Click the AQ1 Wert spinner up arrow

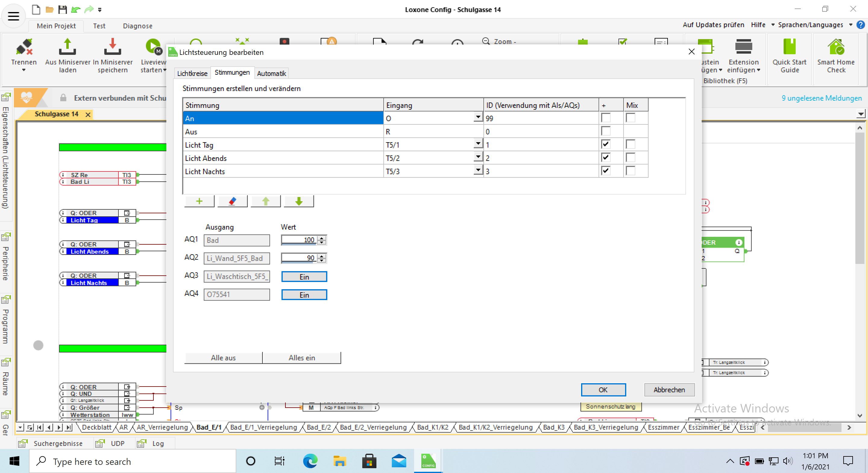coord(322,238)
